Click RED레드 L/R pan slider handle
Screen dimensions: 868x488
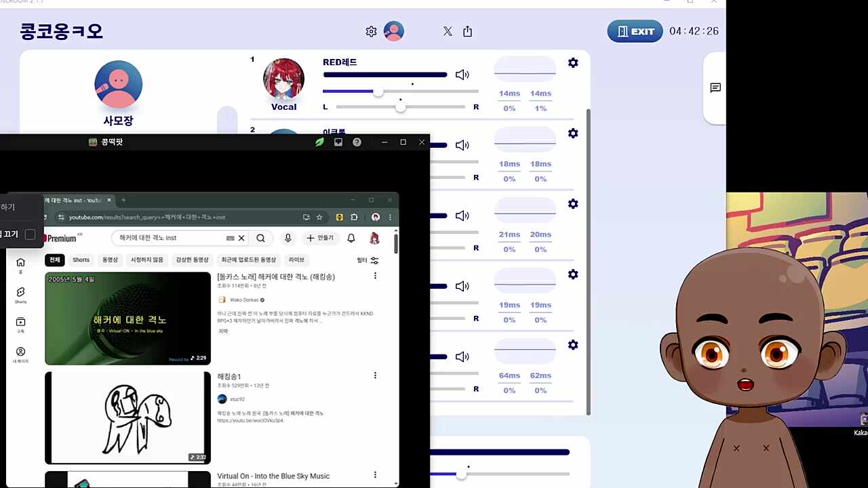point(401,107)
